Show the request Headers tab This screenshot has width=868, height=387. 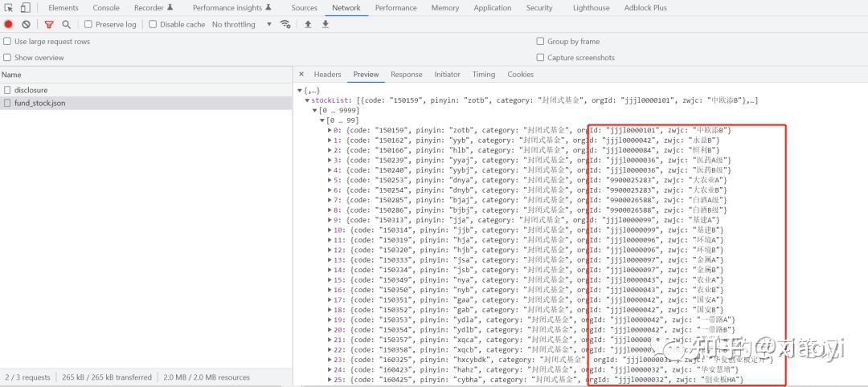[327, 74]
